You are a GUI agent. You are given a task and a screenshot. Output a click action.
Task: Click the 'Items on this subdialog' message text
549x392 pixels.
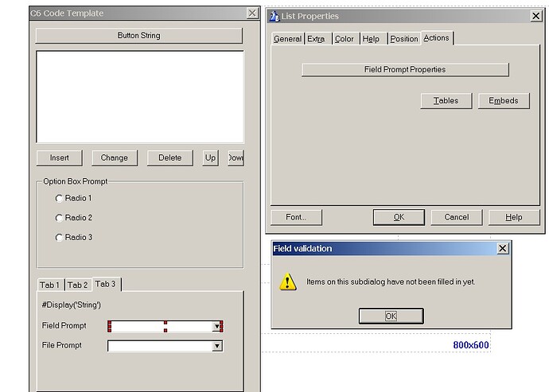pos(391,281)
